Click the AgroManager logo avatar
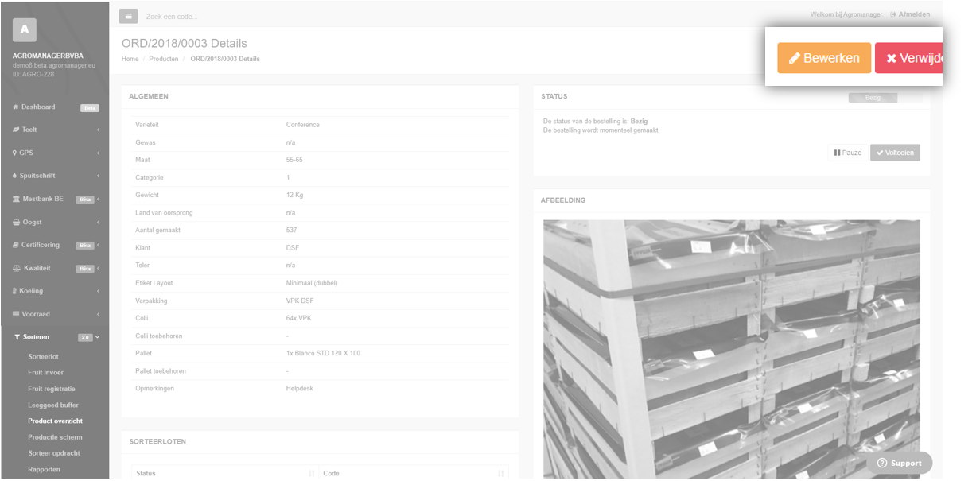The image size is (980, 481). pyautogui.click(x=24, y=30)
